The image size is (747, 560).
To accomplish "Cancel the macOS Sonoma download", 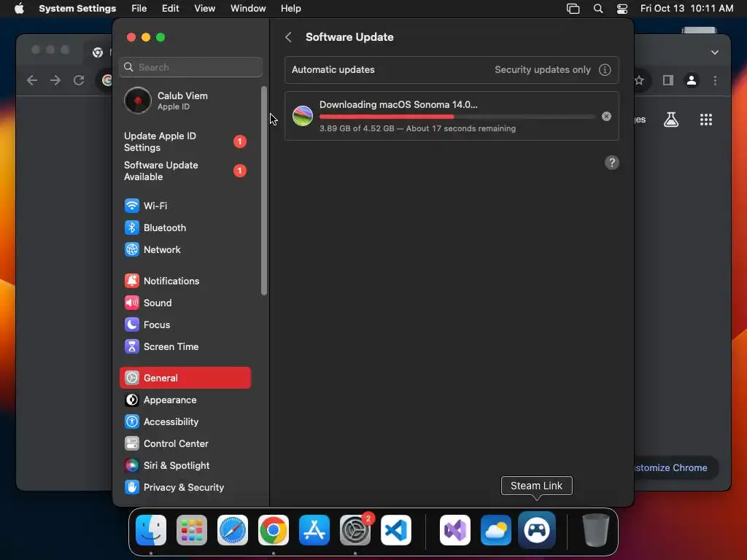I will (x=606, y=116).
